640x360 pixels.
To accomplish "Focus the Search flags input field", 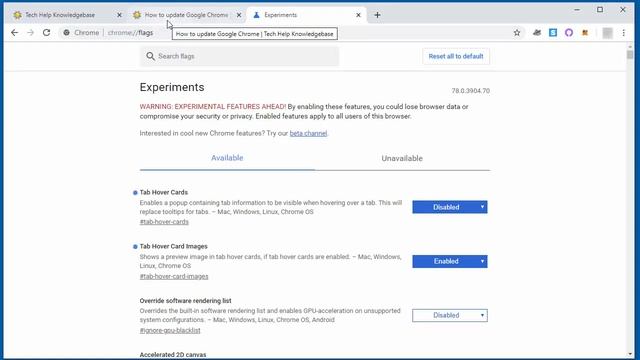I will pos(239,56).
